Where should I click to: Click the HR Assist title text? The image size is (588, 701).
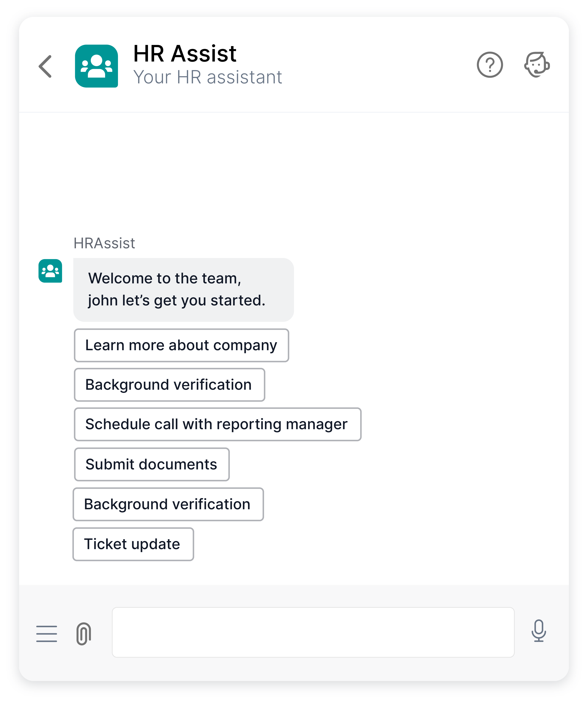click(185, 53)
